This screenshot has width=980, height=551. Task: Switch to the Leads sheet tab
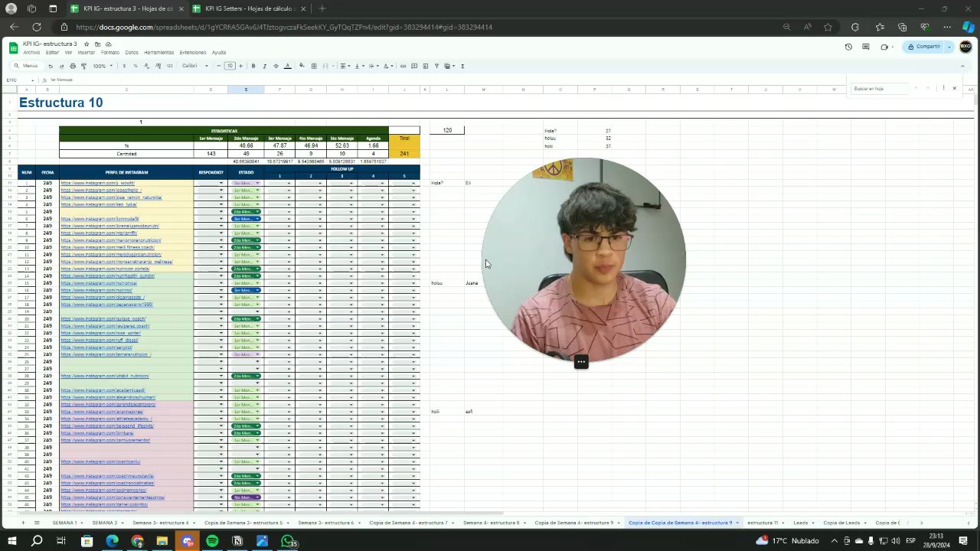801,523
